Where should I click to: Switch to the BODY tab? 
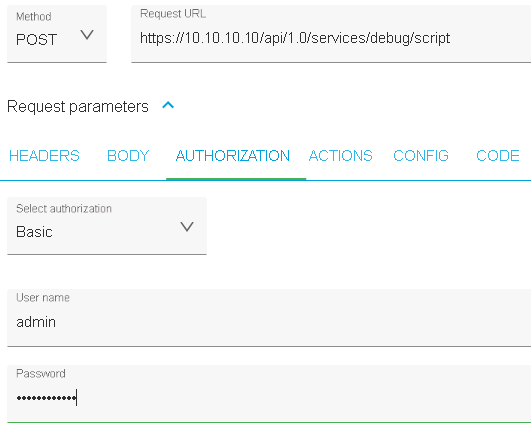(x=128, y=156)
